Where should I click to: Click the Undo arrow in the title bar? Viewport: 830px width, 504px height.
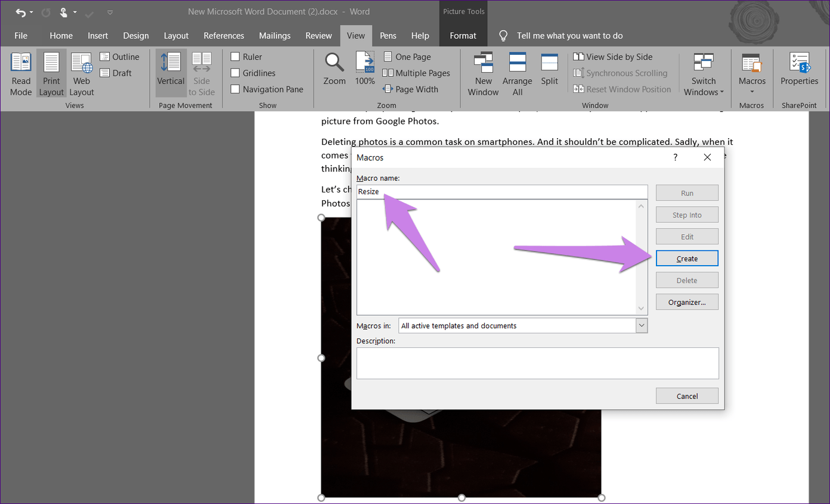pos(21,12)
